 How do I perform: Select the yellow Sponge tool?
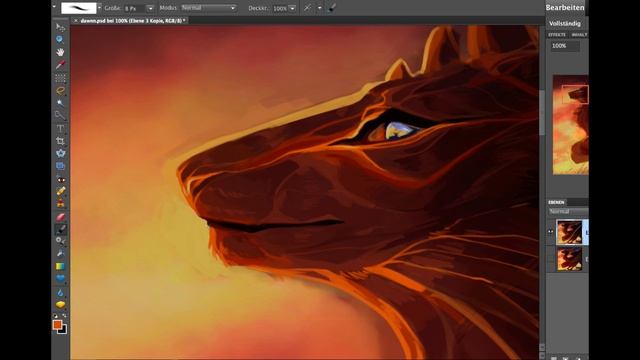(x=60, y=304)
